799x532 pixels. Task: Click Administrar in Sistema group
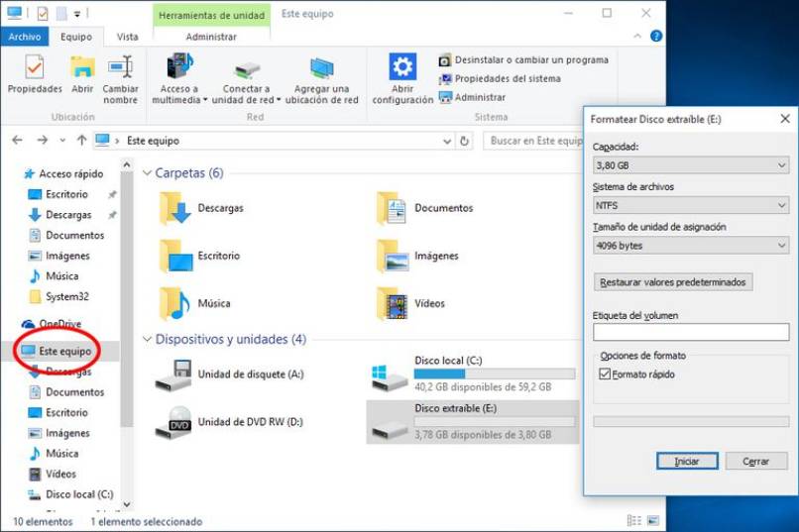(x=473, y=97)
